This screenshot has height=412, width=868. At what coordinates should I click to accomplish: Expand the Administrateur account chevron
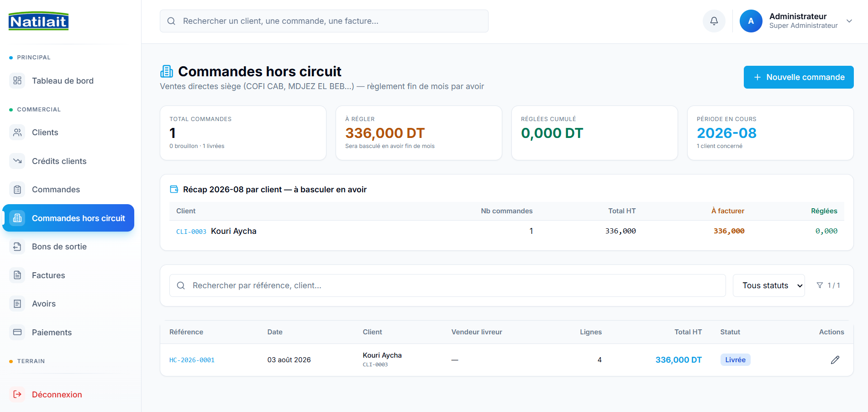pos(849,21)
